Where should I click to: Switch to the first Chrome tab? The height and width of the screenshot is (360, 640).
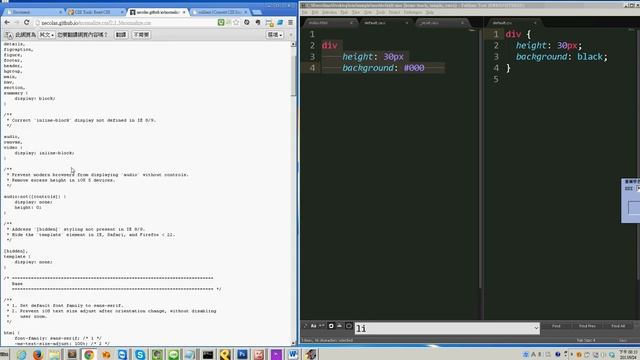(33, 12)
